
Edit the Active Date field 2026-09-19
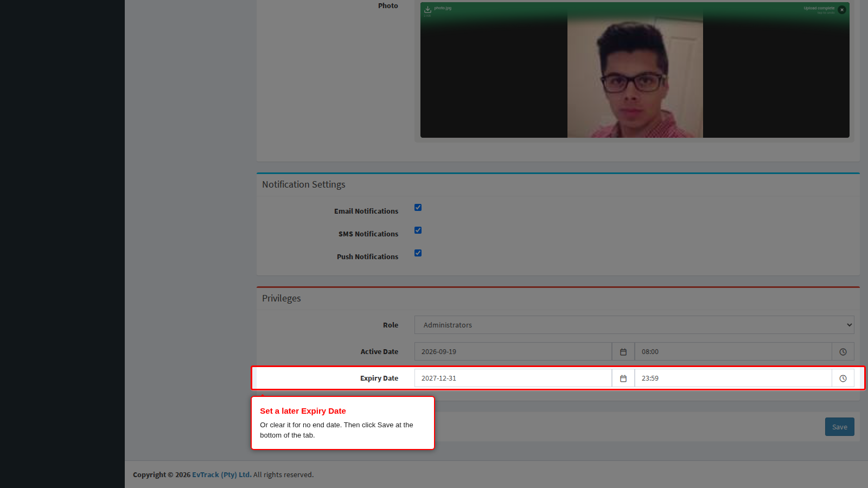pos(513,352)
